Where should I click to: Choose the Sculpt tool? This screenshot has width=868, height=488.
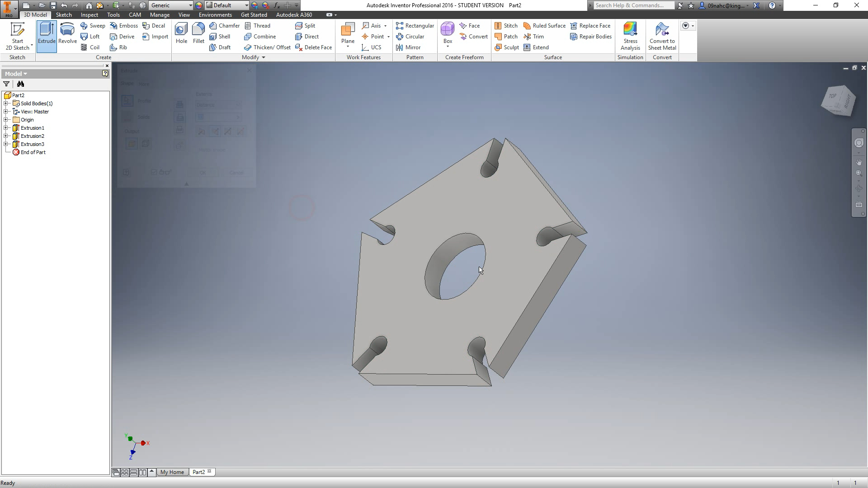pyautogui.click(x=506, y=47)
